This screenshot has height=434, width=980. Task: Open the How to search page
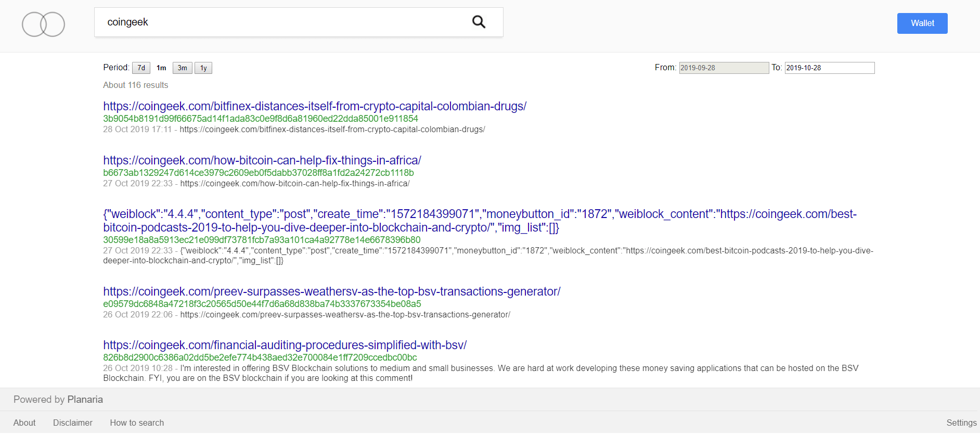pos(137,423)
